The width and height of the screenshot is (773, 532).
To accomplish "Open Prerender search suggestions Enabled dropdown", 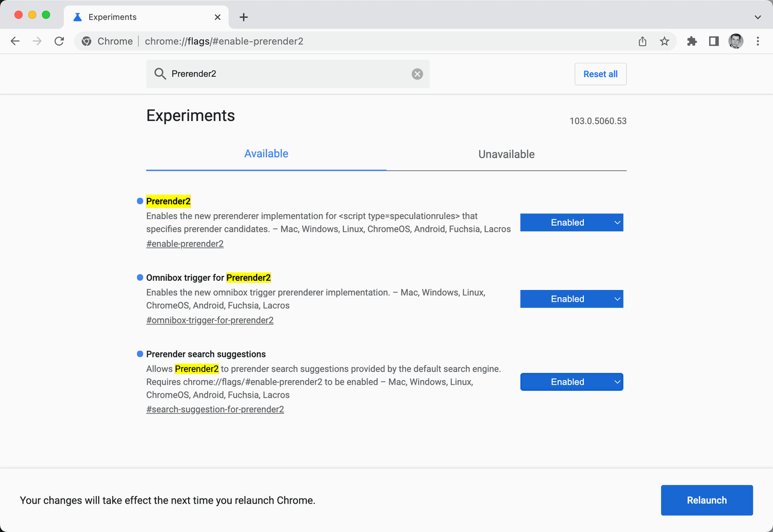I will pos(572,382).
